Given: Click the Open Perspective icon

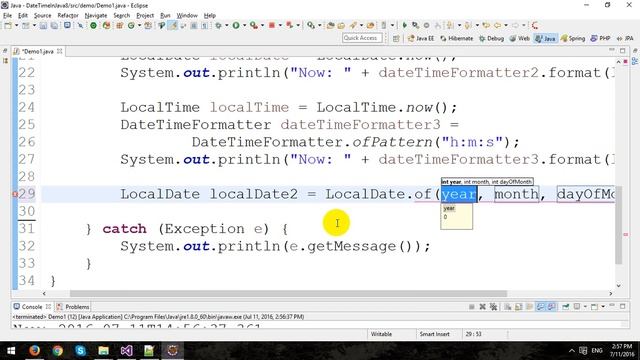Looking at the screenshot, I should pos(396,38).
